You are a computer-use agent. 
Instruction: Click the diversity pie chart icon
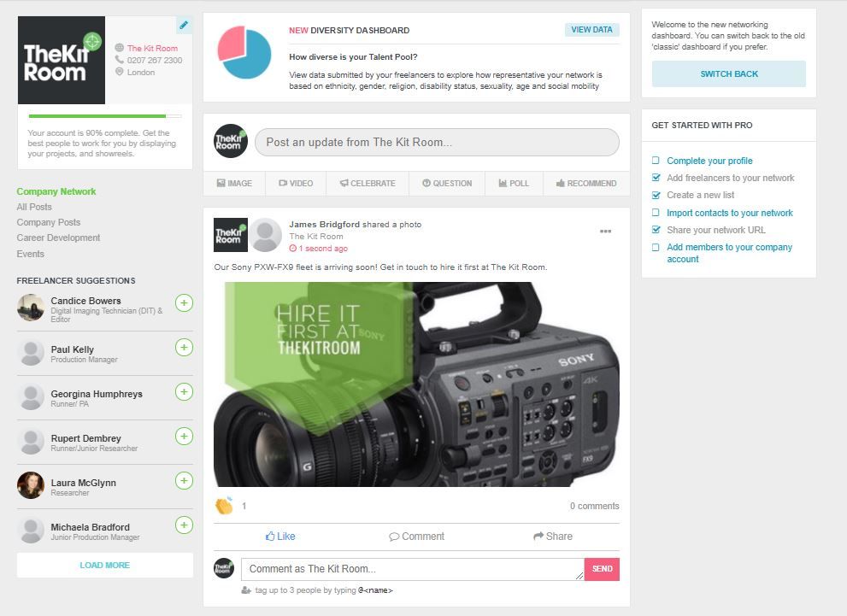[x=244, y=53]
